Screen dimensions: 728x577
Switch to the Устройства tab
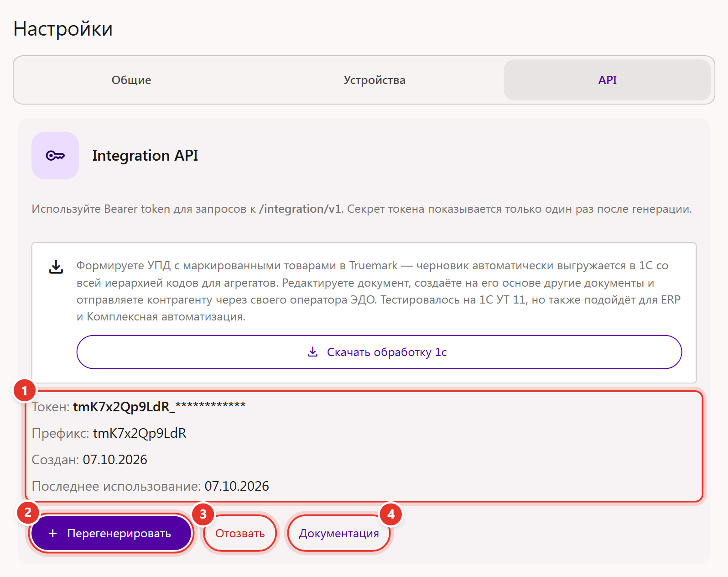click(x=374, y=80)
